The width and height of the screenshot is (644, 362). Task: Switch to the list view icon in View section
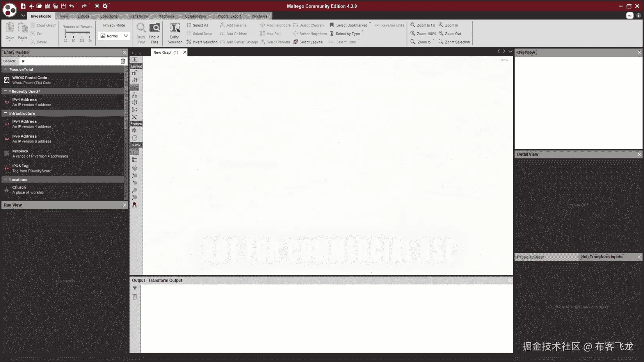(134, 160)
